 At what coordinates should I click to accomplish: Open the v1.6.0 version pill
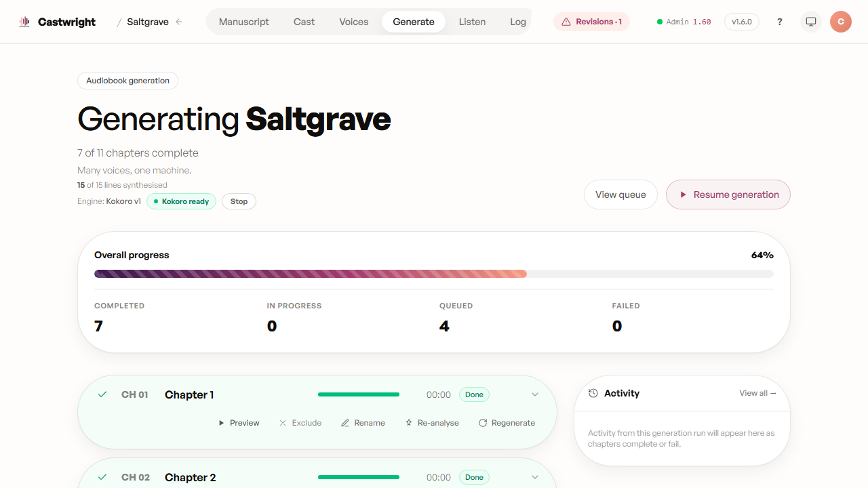click(x=742, y=22)
